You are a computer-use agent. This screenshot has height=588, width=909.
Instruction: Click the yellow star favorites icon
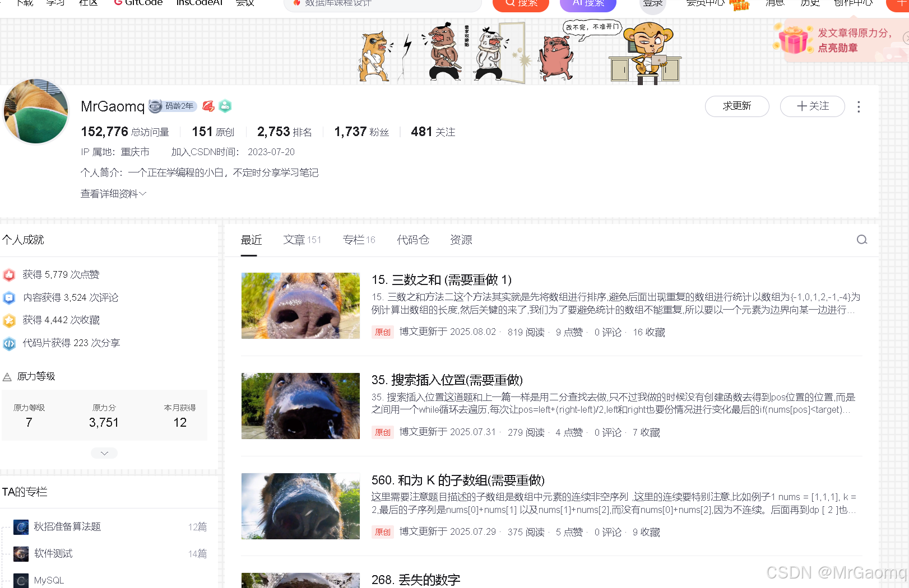pos(9,320)
